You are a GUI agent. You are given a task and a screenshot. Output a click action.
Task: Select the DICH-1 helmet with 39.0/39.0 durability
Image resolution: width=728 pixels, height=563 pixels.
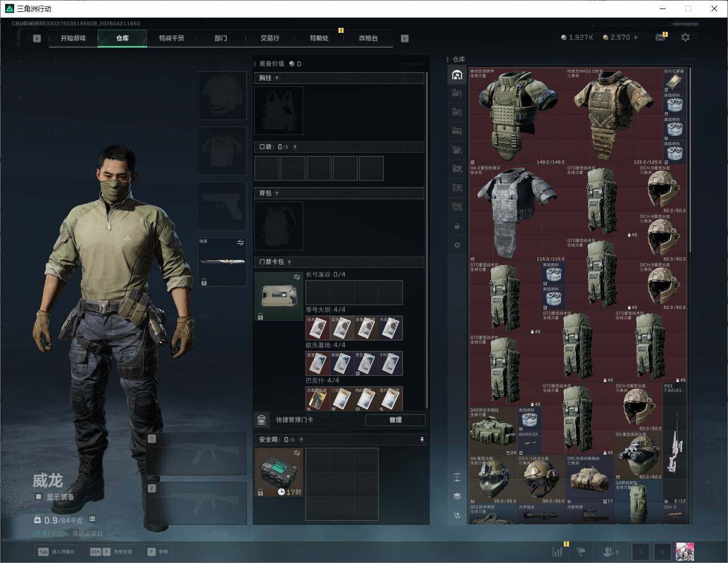542,480
